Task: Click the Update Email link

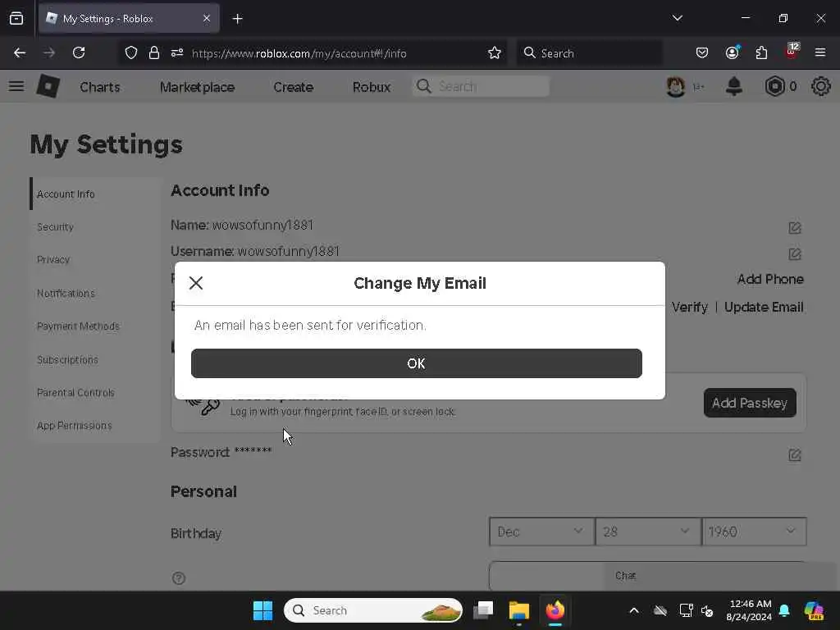Action: [x=764, y=307]
